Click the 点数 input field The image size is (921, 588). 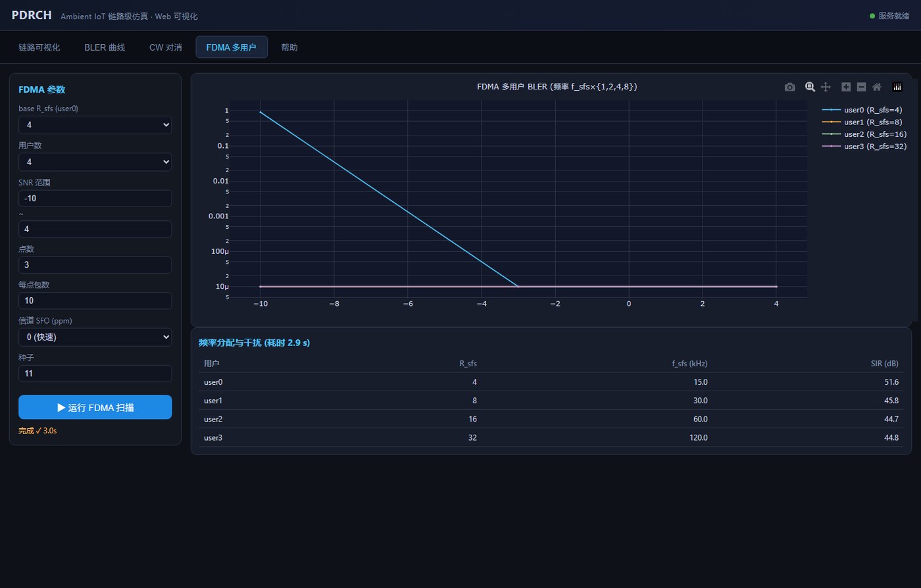tap(95, 265)
